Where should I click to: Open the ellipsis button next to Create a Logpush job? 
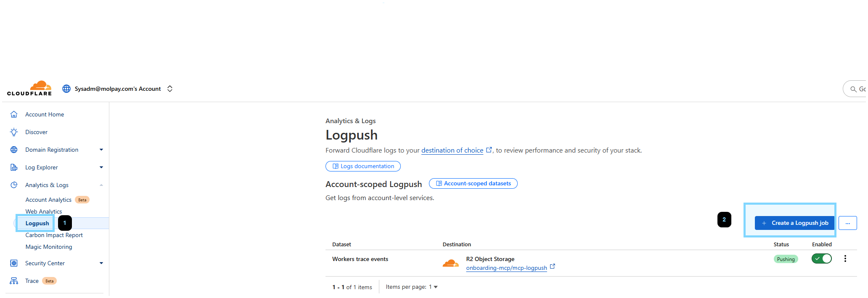[x=848, y=223]
